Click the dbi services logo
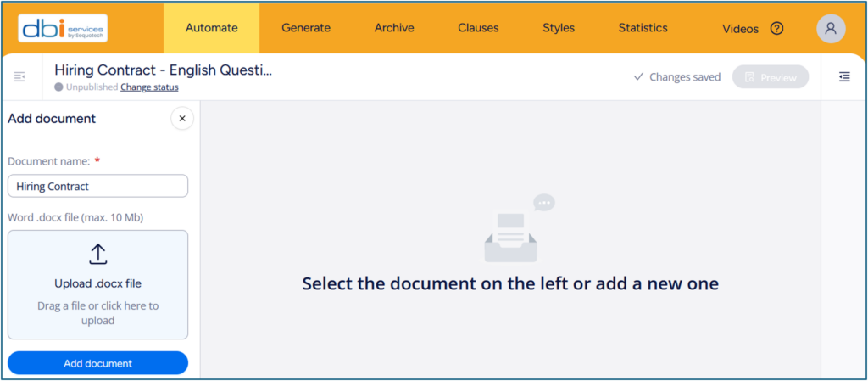The width and height of the screenshot is (868, 381). click(x=63, y=28)
